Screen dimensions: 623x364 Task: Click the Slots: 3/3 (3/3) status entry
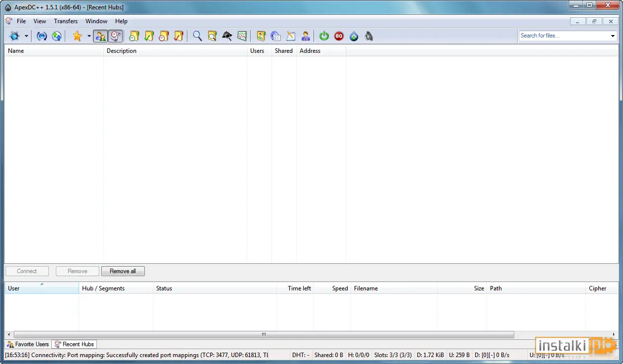394,355
